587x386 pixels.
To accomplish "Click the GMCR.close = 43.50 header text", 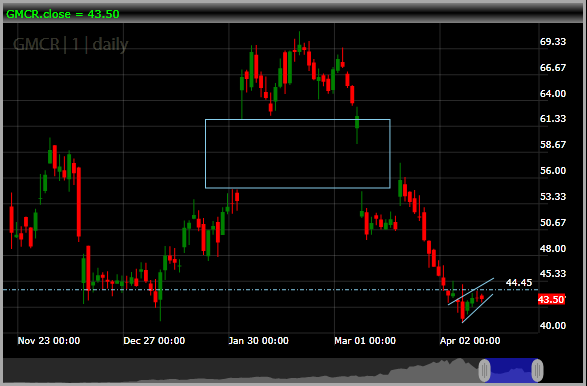I will [63, 14].
